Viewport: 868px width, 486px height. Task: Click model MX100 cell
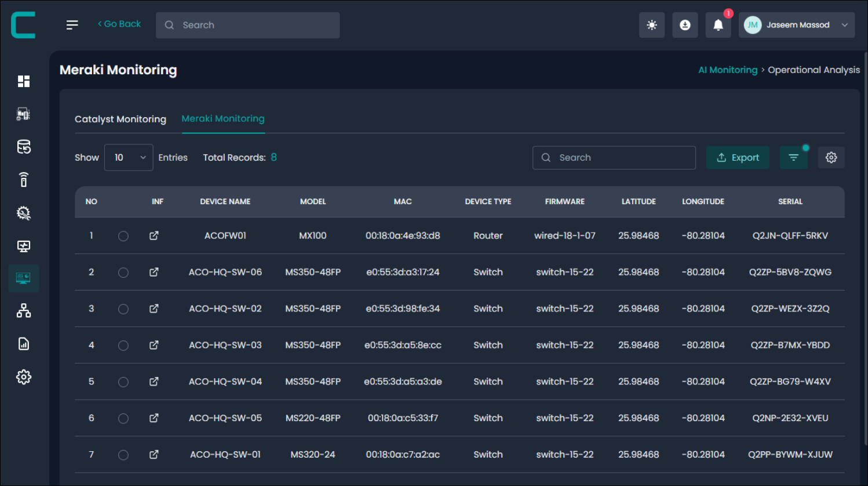point(313,235)
